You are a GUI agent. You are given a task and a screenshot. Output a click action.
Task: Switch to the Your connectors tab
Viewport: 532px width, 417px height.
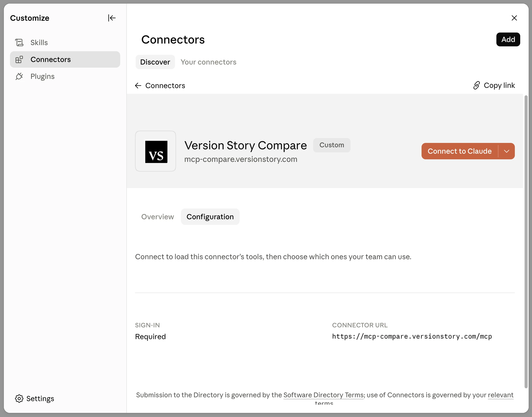[x=208, y=62]
